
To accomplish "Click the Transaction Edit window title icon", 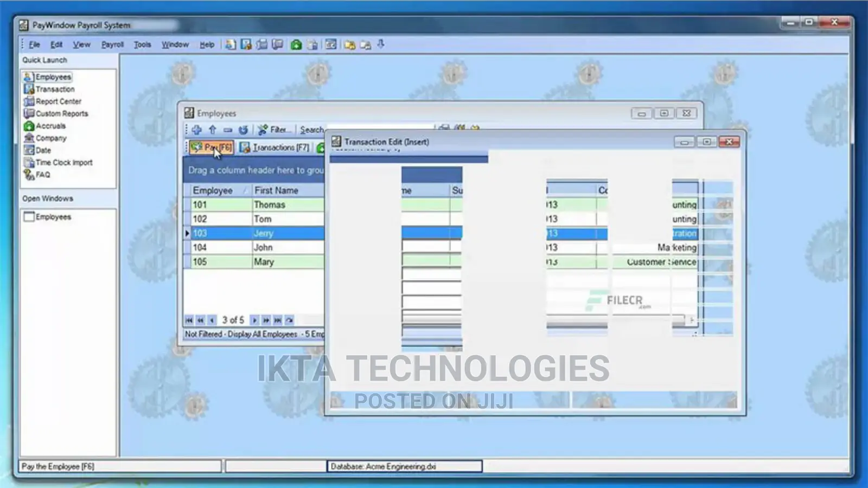I will [x=336, y=142].
